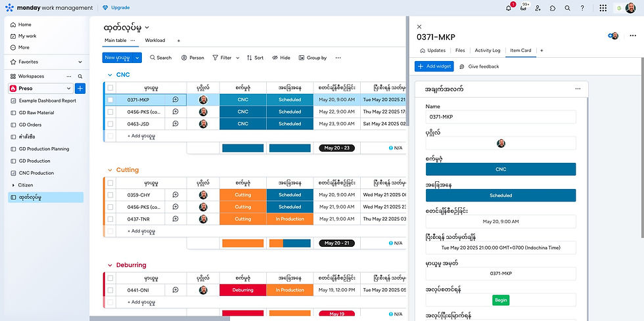644x321 pixels.
Task: Open the Updates tab
Action: click(433, 51)
